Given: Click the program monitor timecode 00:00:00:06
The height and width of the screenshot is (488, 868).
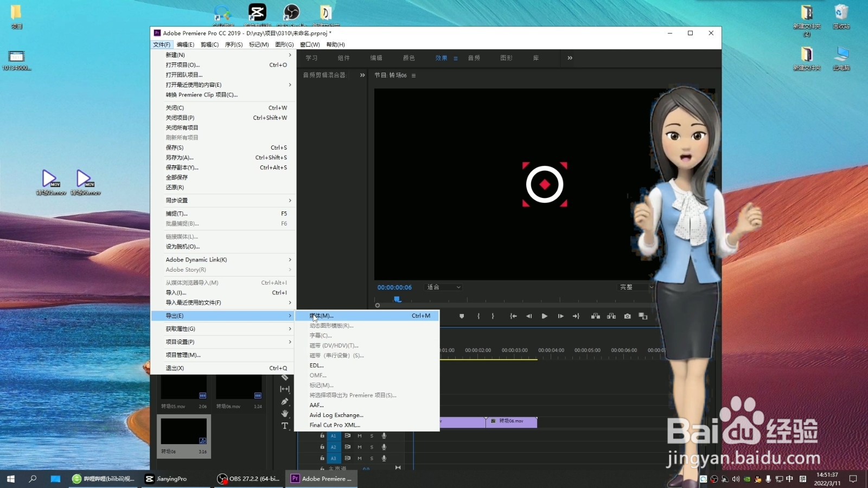Looking at the screenshot, I should (394, 287).
